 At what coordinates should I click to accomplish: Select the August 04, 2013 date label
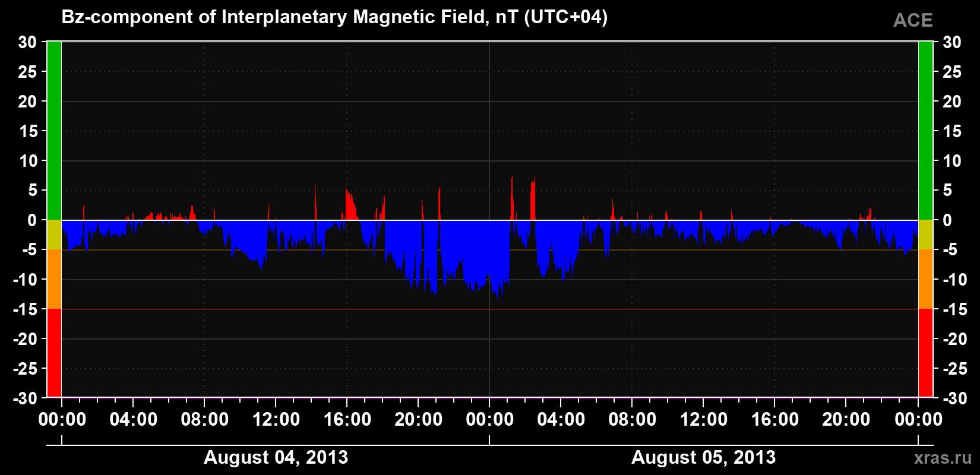click(x=276, y=457)
